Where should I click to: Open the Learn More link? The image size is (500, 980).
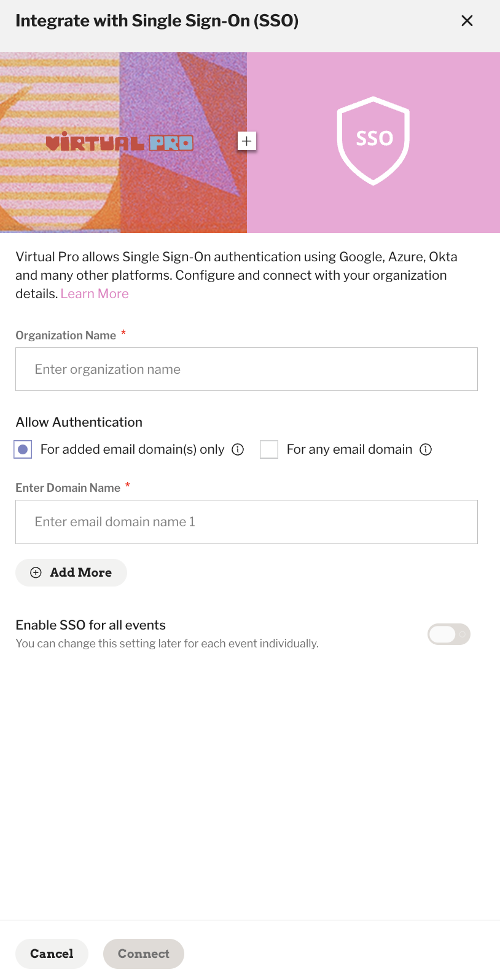95,294
